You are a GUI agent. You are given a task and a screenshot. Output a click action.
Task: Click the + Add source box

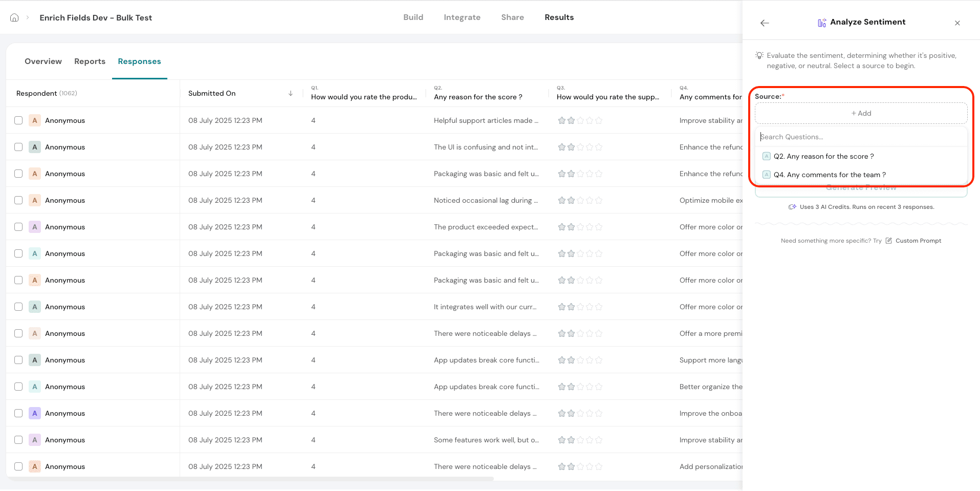[861, 113]
